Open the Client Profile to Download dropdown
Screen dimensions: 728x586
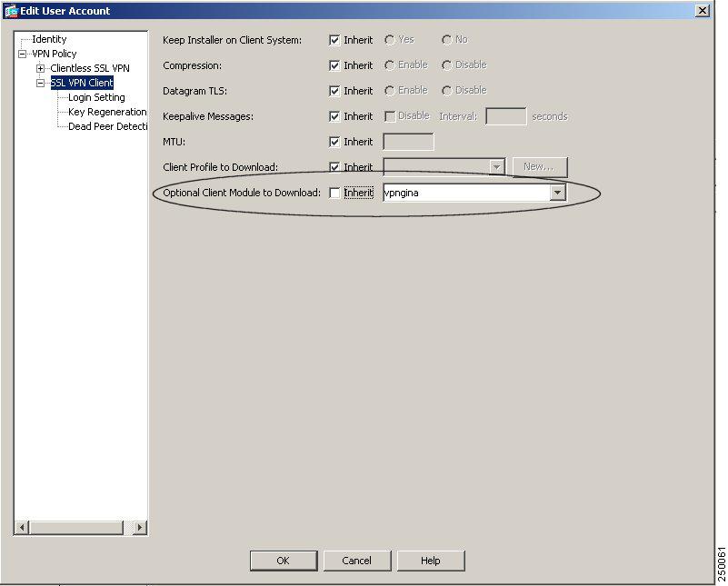coord(496,166)
